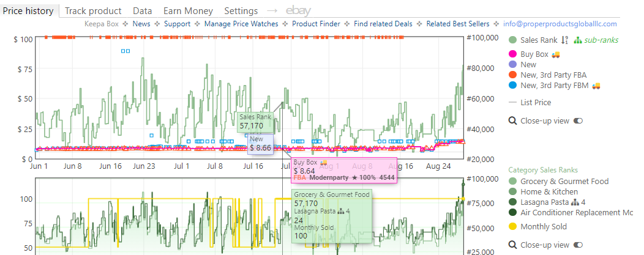The width and height of the screenshot is (644, 255).
Task: Click the Jun 23 date on the axis
Action: 144,166
